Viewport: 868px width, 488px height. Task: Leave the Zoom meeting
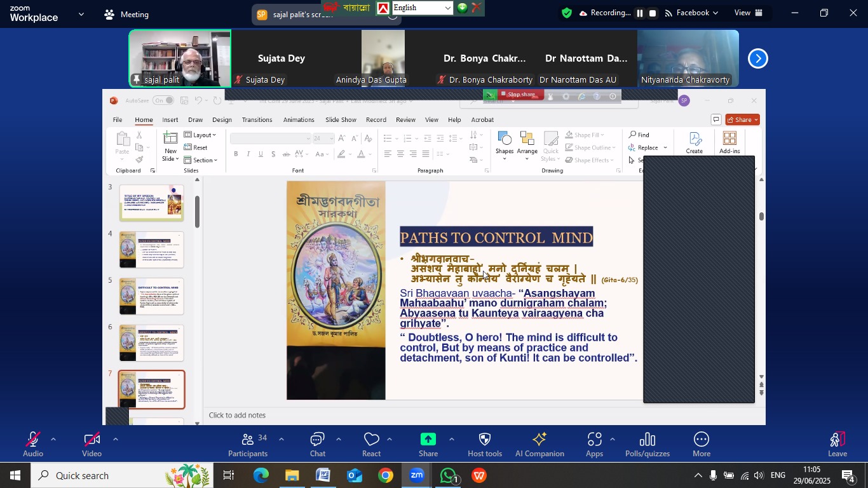837,444
